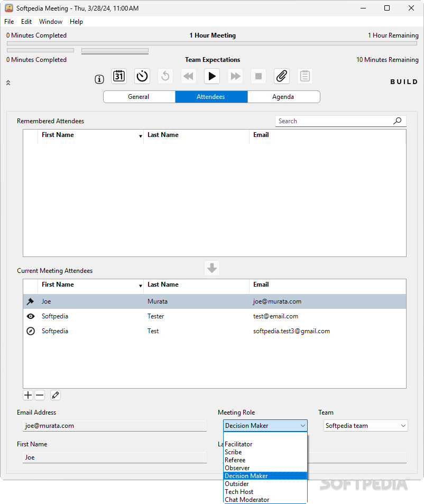Choose Outsider from role list
This screenshot has width=424, height=504.
coord(265,484)
